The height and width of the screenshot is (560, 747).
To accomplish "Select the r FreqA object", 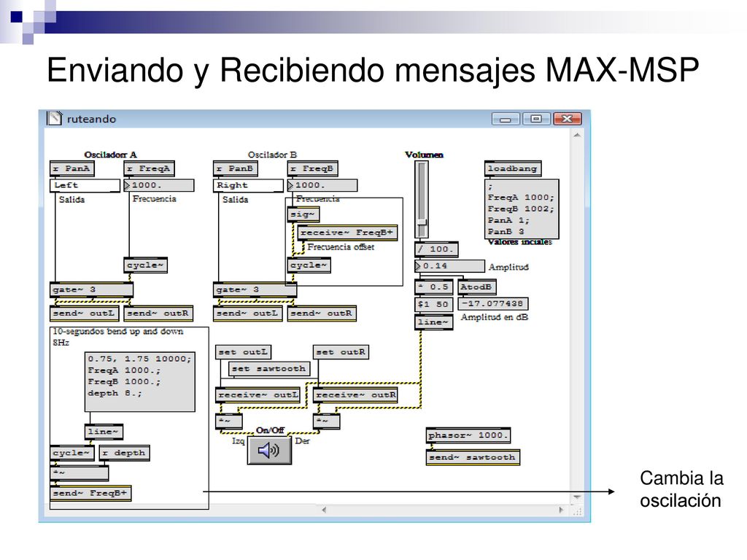I will pyautogui.click(x=150, y=168).
